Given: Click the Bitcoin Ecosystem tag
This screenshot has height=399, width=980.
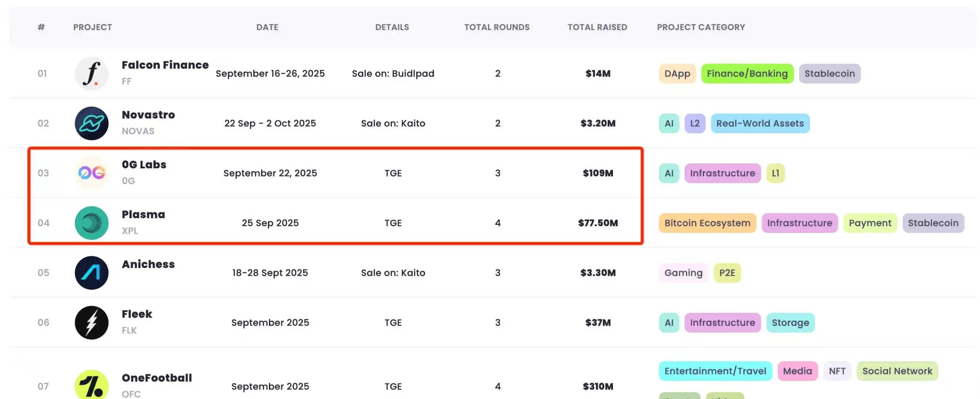Looking at the screenshot, I should pos(707,223).
